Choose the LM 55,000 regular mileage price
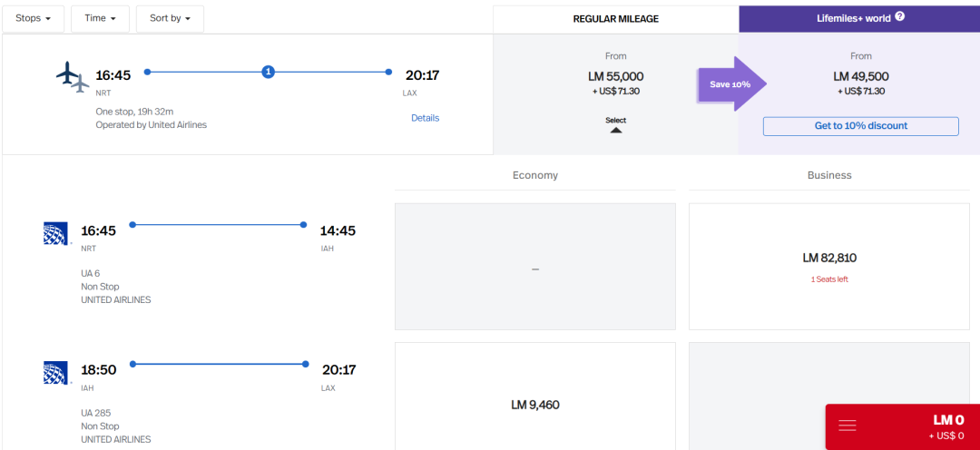Image resolution: width=980 pixels, height=450 pixels. click(615, 77)
